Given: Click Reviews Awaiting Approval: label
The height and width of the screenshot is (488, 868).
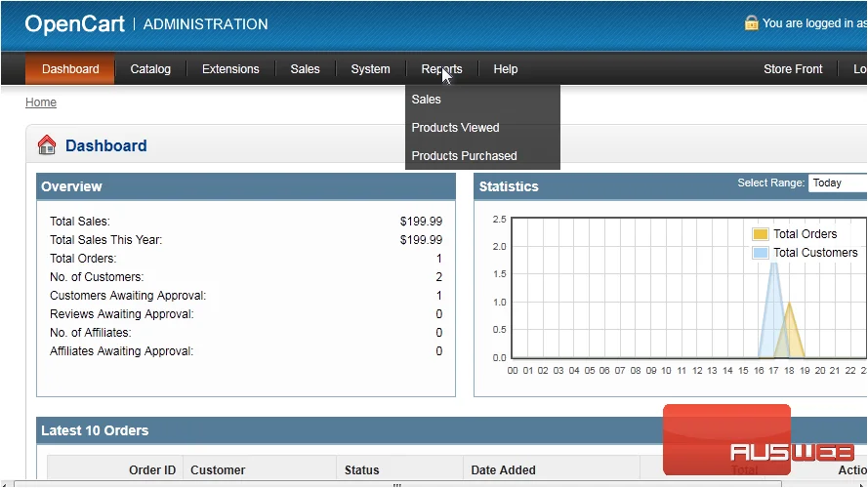Looking at the screenshot, I should [x=122, y=314].
